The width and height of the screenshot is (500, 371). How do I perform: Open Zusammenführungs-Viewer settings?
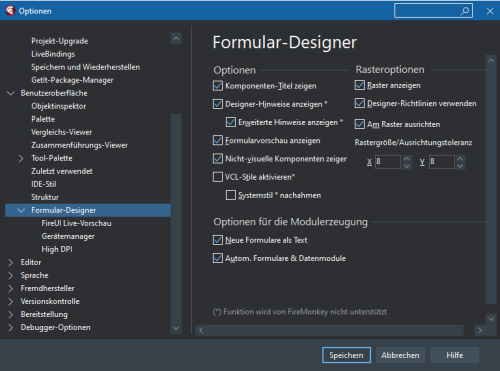coord(79,145)
